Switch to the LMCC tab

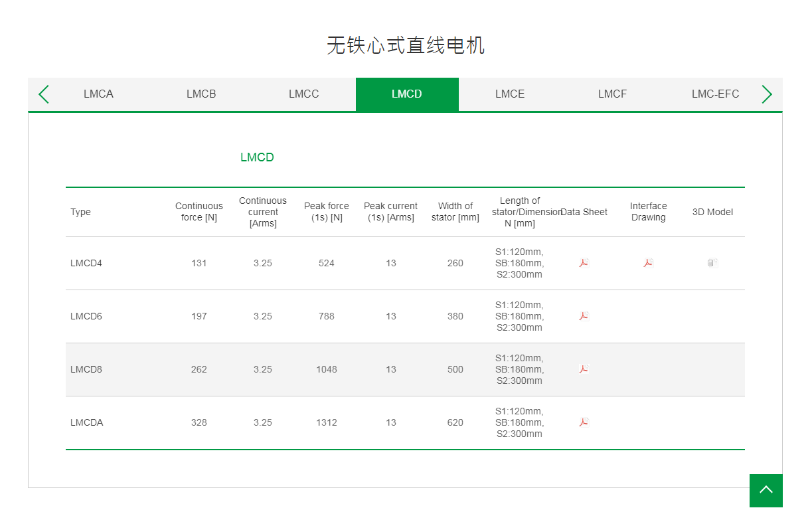304,94
